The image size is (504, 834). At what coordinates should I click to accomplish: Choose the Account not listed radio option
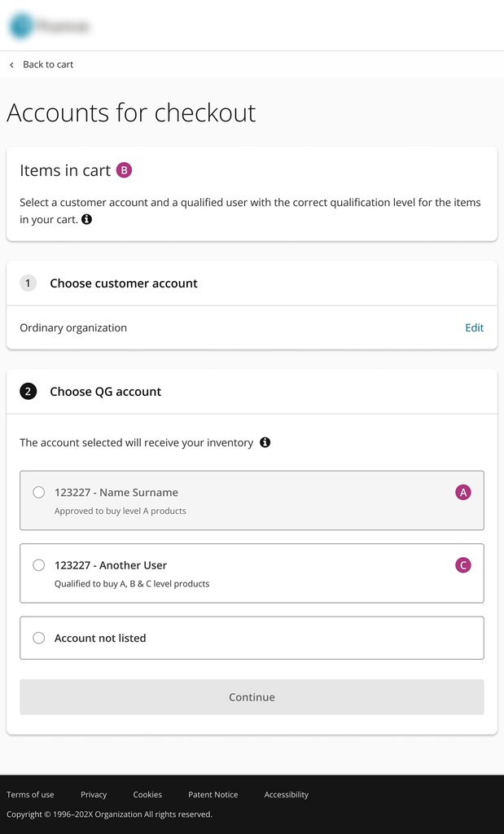pyautogui.click(x=39, y=638)
